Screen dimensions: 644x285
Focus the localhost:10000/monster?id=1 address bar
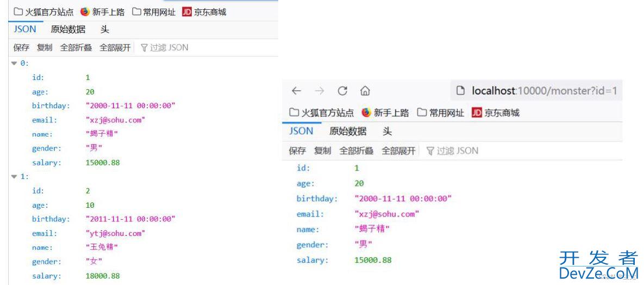(536, 90)
